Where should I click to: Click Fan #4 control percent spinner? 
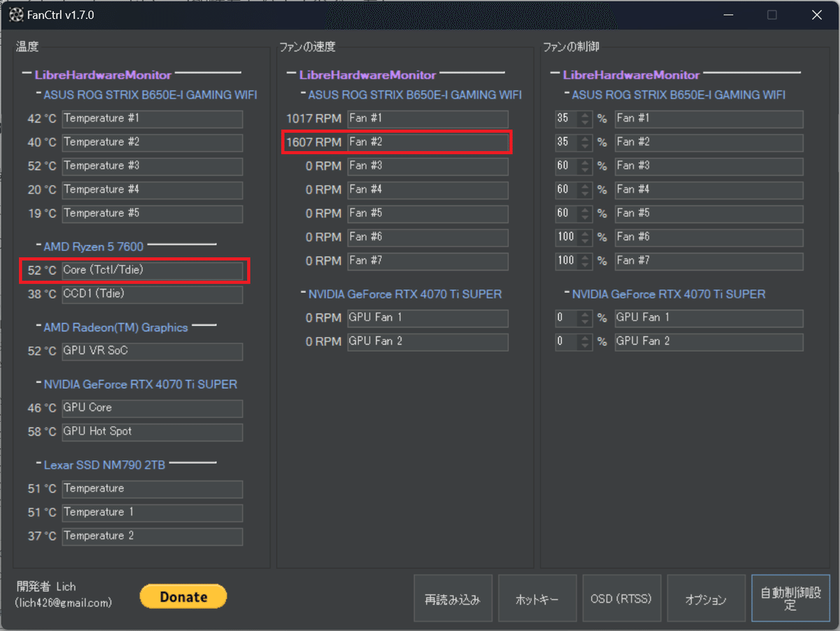[x=574, y=190]
